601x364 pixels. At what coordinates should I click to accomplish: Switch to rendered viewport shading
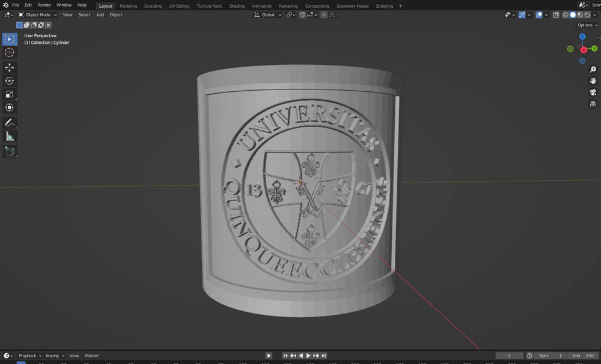(x=588, y=15)
